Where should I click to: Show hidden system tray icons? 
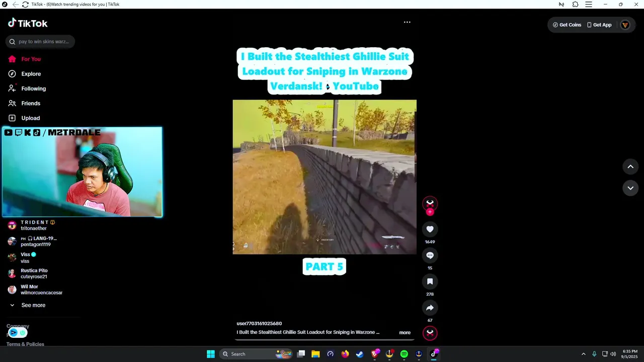[584, 354]
